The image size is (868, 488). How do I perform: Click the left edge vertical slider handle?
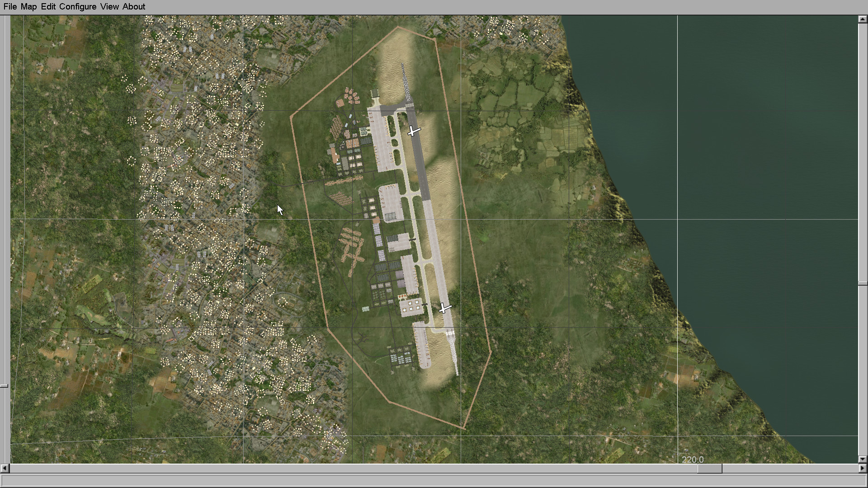4,386
